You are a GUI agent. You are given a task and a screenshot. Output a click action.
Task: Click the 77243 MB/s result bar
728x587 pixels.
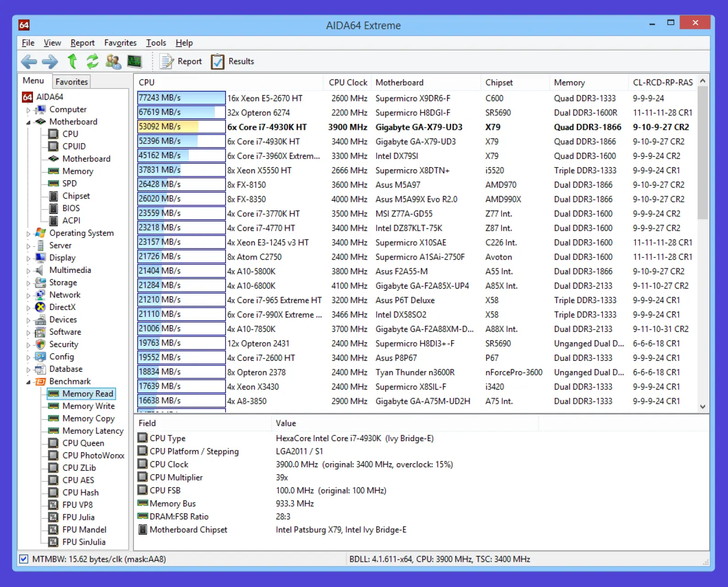(x=181, y=98)
